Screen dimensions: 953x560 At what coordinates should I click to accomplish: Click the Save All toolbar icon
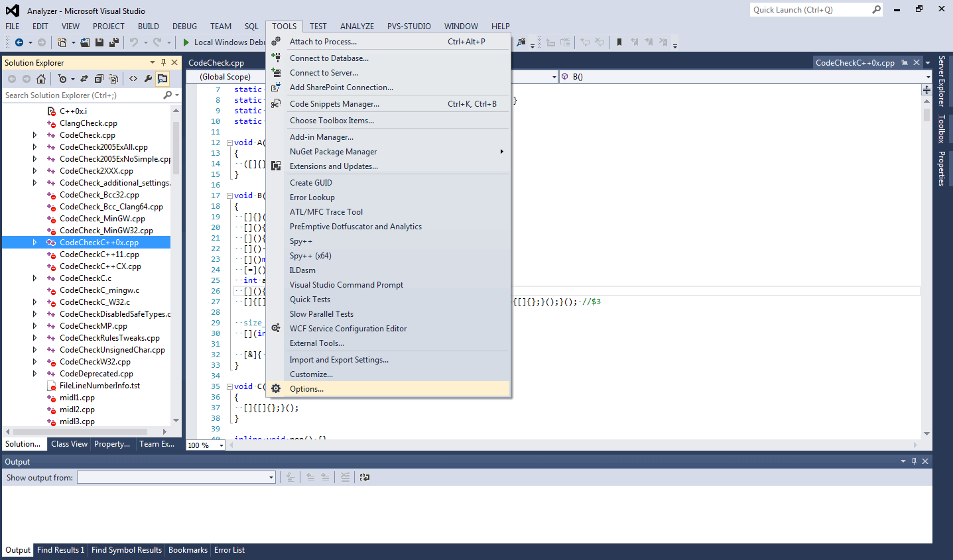pos(113,42)
